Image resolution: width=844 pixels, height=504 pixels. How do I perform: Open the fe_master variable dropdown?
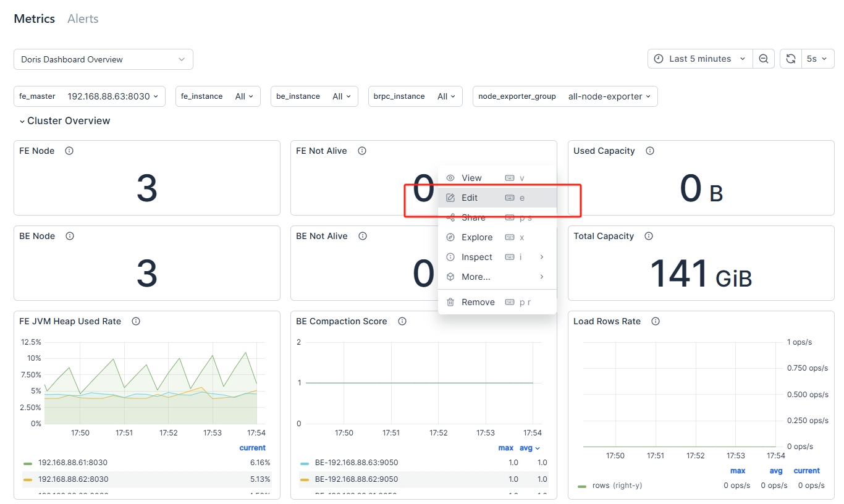coord(112,96)
